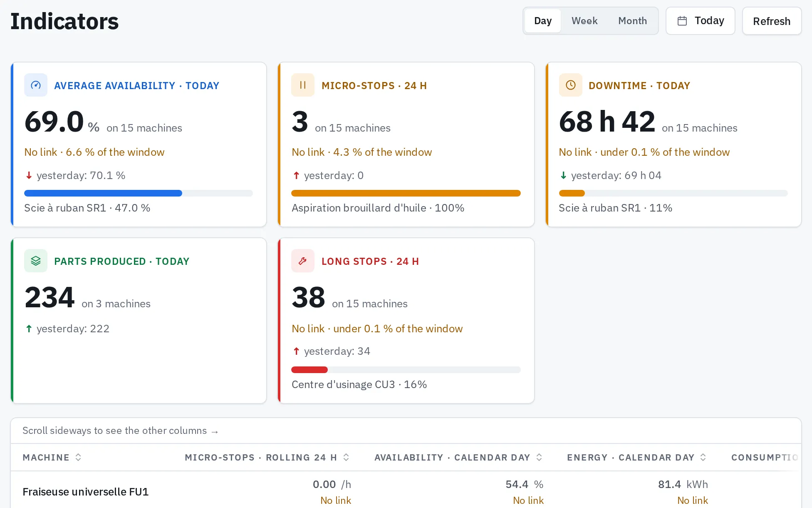Click the 68 h 42 downtime value
812x508 pixels.
tap(607, 122)
